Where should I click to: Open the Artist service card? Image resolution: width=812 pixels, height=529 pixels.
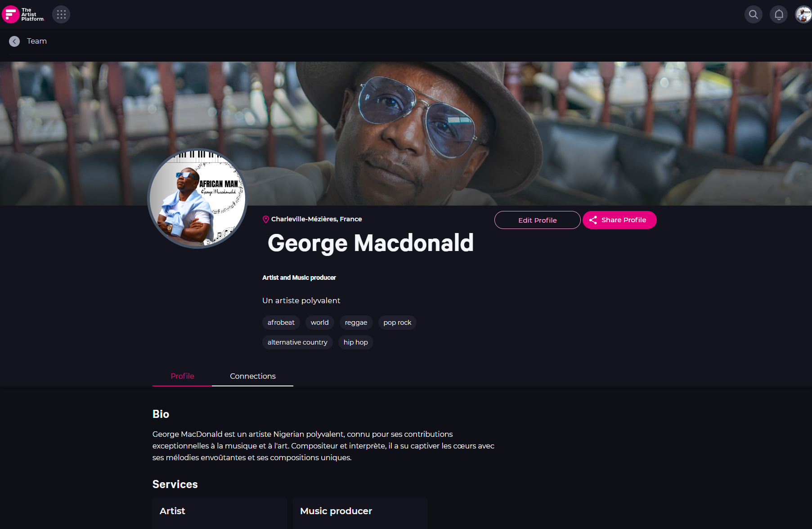pos(220,513)
